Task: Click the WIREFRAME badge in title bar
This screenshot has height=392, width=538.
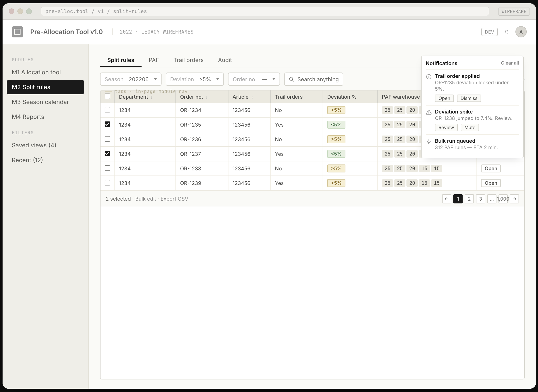Action: [x=514, y=12]
